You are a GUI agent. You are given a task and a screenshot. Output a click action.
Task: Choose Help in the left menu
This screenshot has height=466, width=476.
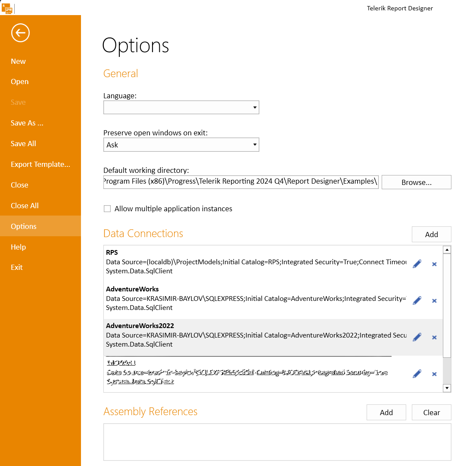pos(19,247)
